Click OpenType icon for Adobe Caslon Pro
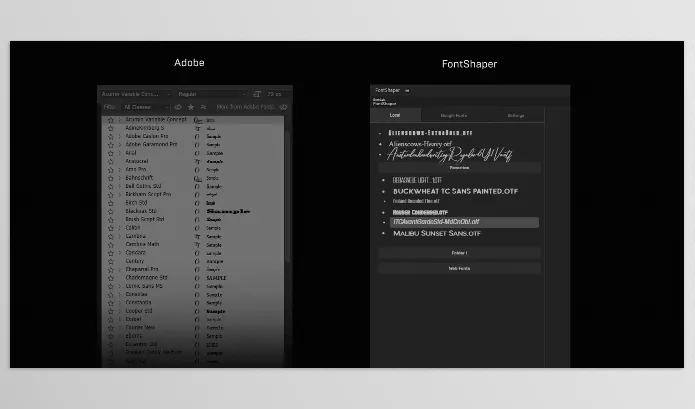 point(197,136)
